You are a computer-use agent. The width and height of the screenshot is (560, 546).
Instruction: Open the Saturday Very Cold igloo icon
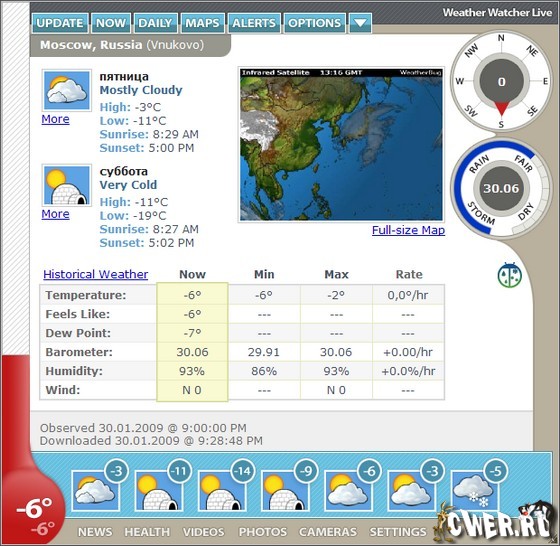coord(66,185)
